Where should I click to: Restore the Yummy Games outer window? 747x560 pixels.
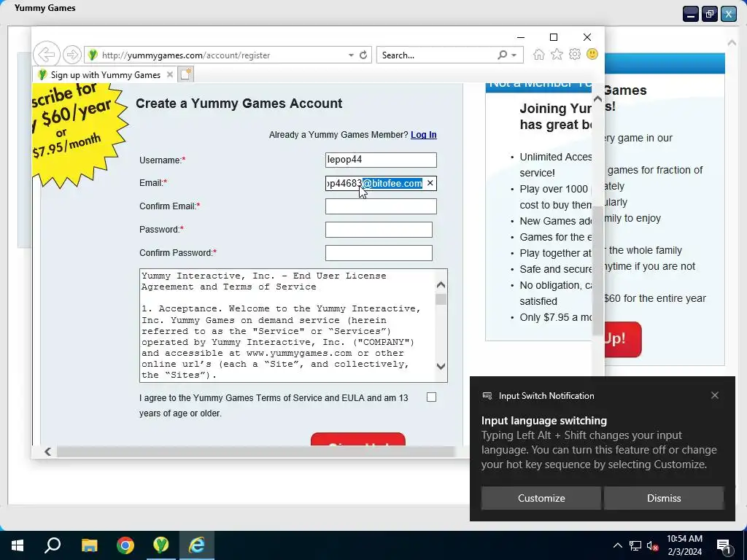709,14
